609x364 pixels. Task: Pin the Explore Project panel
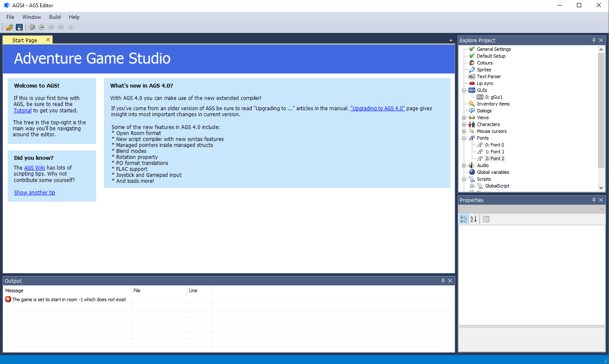click(x=594, y=40)
